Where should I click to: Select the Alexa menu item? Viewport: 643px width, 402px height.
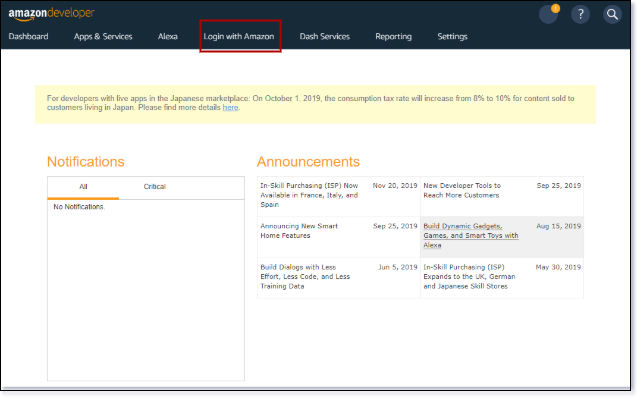tap(168, 37)
